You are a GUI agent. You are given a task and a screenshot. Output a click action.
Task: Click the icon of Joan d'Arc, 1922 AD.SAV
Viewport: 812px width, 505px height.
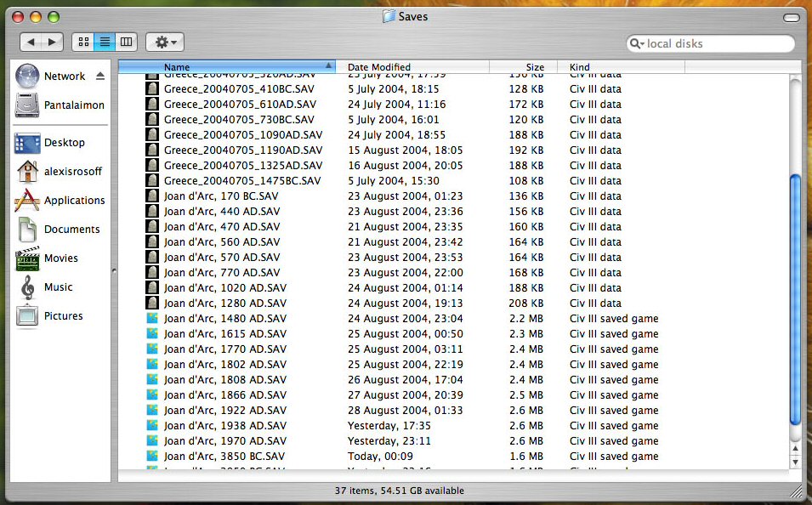[151, 410]
